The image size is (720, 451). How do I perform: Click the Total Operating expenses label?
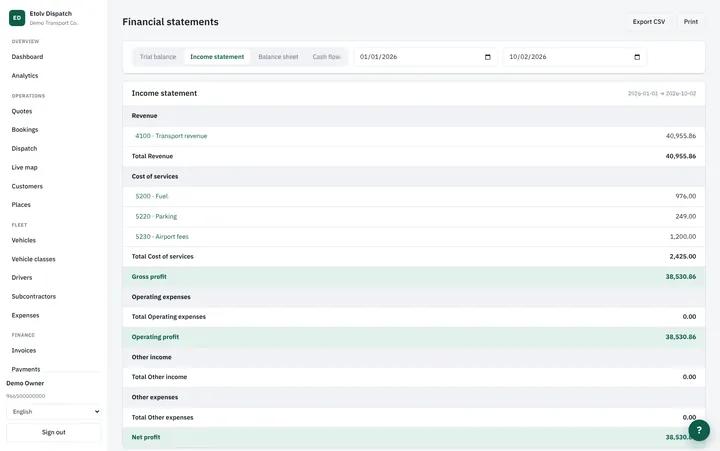pos(169,316)
